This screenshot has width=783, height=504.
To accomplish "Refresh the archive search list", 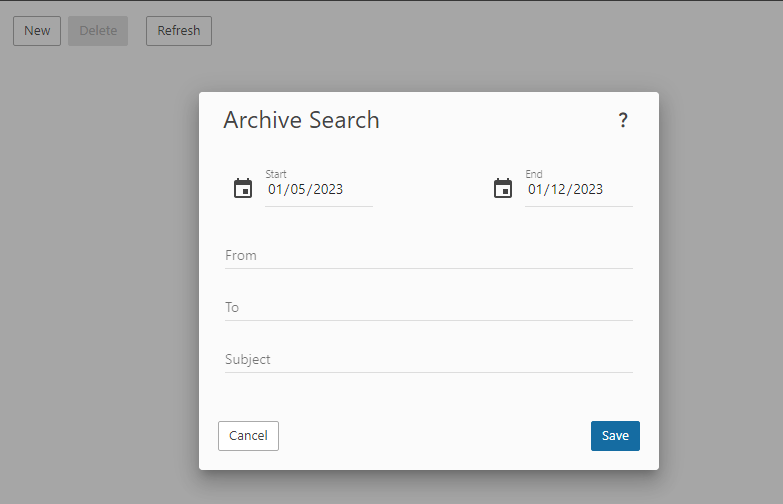I will (179, 31).
